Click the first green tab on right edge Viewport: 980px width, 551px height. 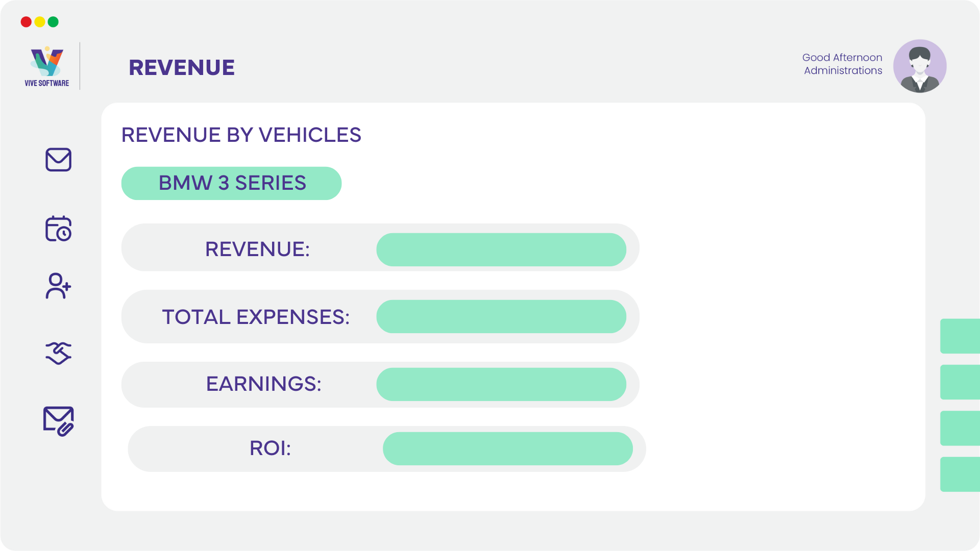pos(960,336)
